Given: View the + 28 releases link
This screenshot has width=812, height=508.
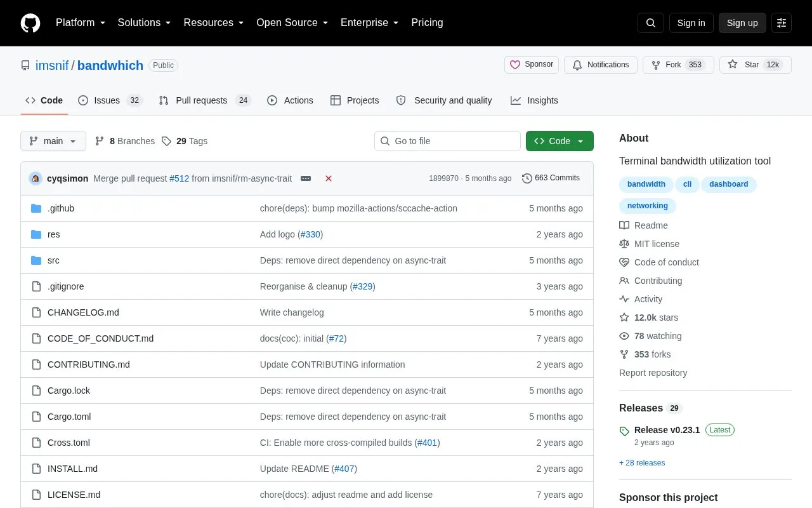Looking at the screenshot, I should (x=642, y=463).
